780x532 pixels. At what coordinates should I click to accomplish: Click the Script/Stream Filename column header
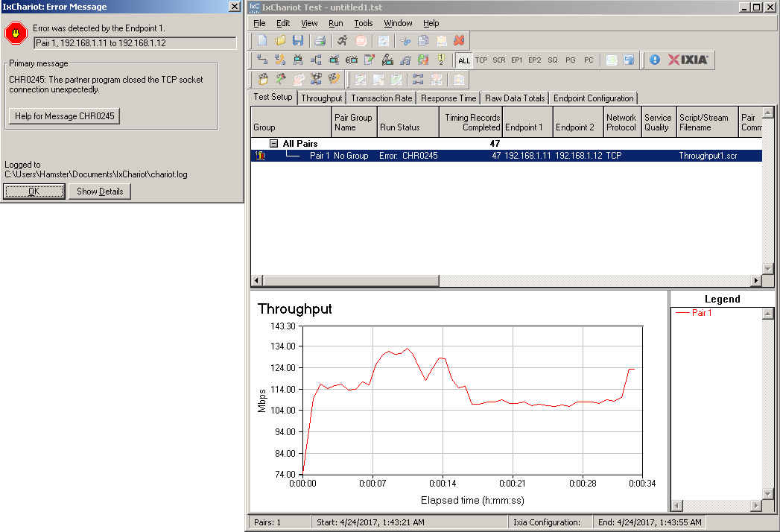[x=708, y=122]
